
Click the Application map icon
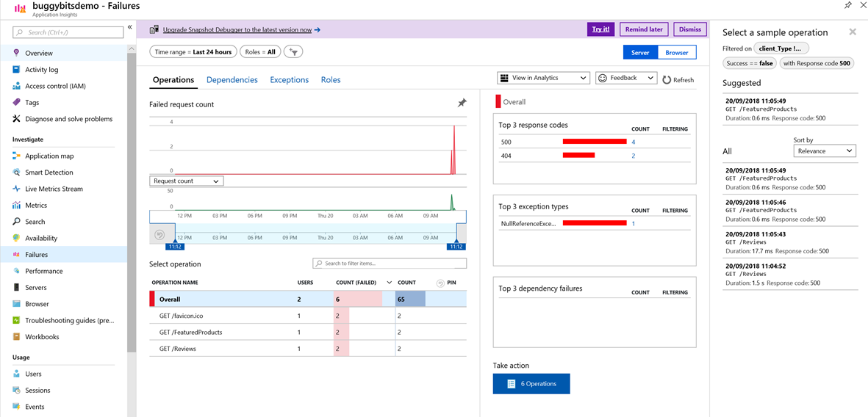(16, 156)
